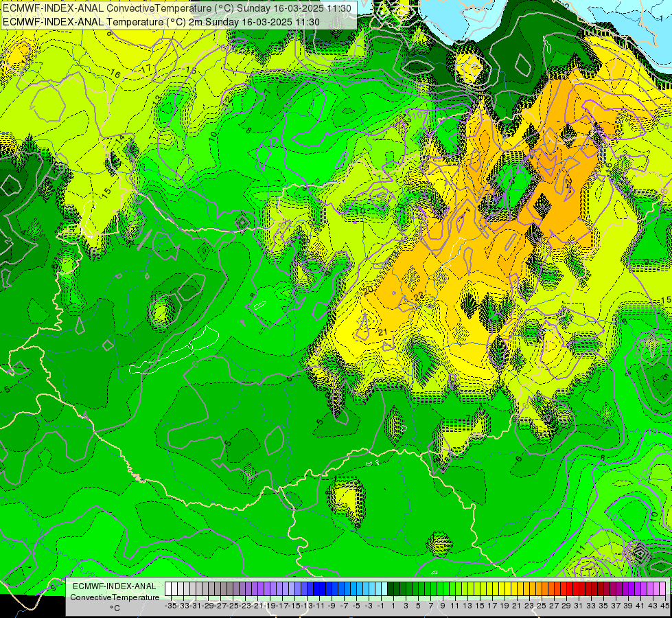Click the legend value -35
Screen dimensions: 672x618
pyautogui.click(x=171, y=606)
